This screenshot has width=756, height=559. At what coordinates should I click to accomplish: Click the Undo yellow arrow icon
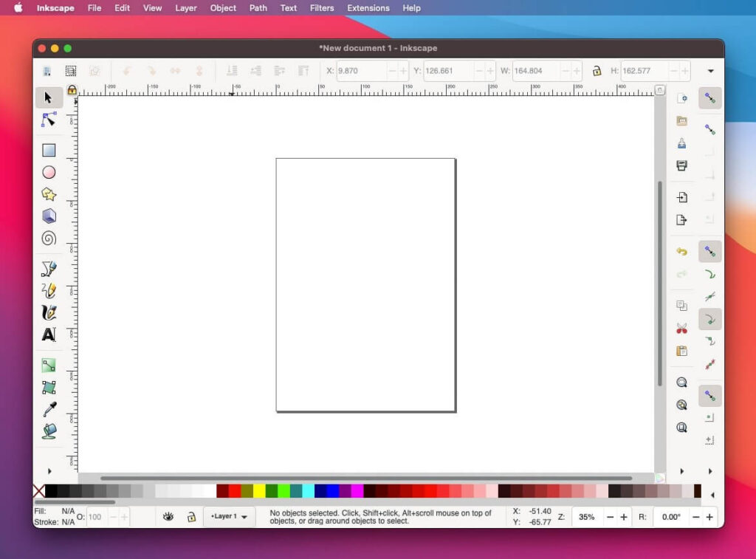681,251
